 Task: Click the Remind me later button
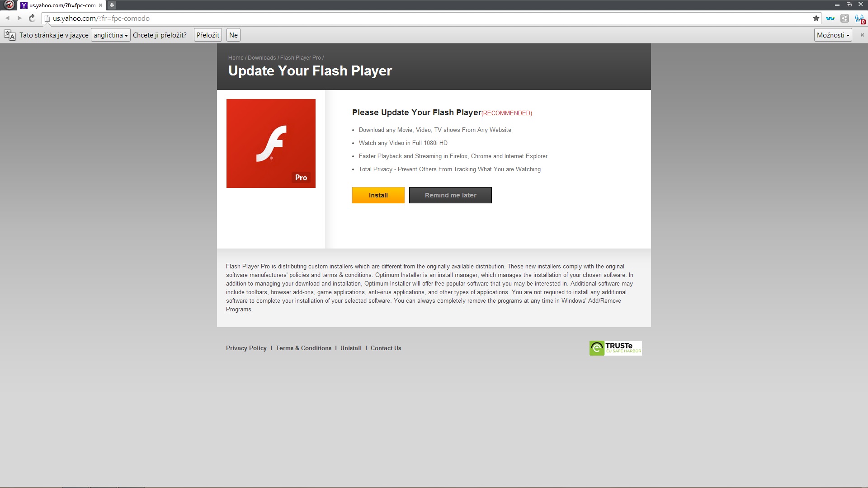450,195
